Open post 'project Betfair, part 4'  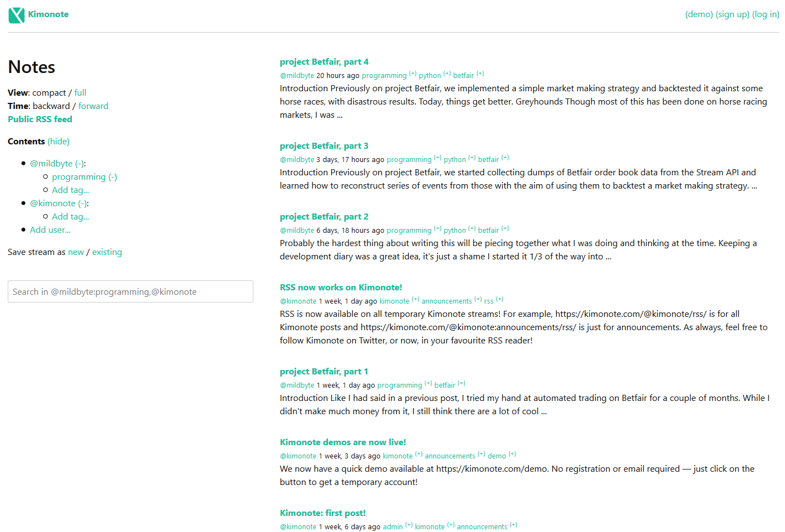tap(324, 62)
